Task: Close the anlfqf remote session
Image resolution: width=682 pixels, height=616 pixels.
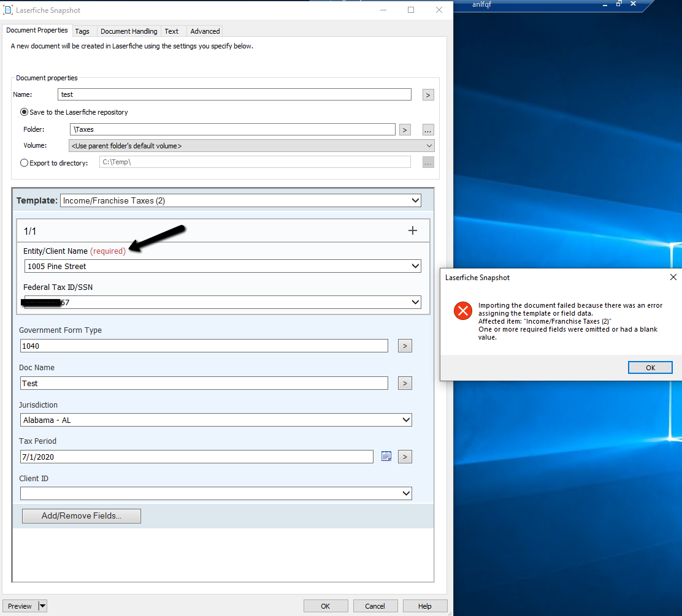Action: point(634,4)
